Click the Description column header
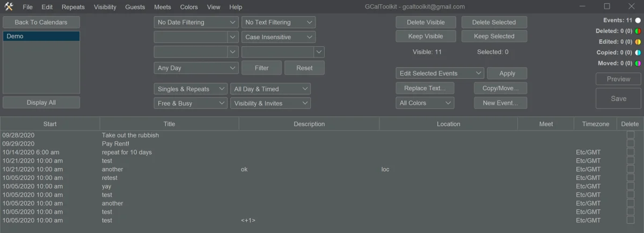 pyautogui.click(x=309, y=124)
